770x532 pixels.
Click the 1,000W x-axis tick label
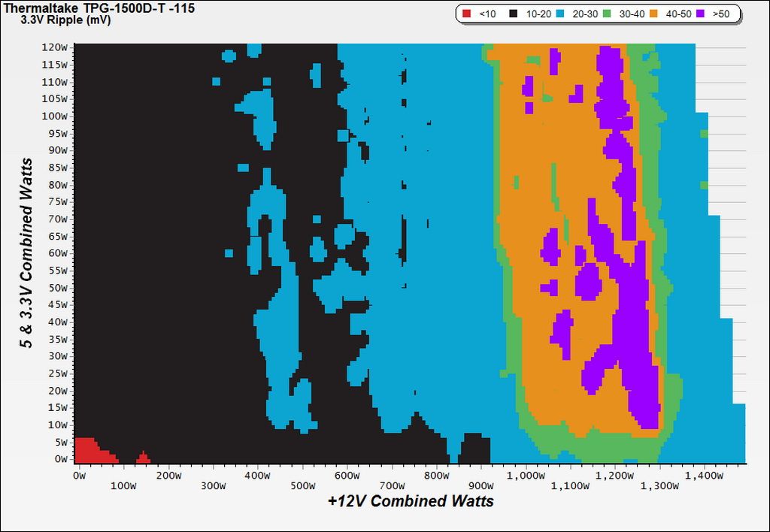(526, 476)
